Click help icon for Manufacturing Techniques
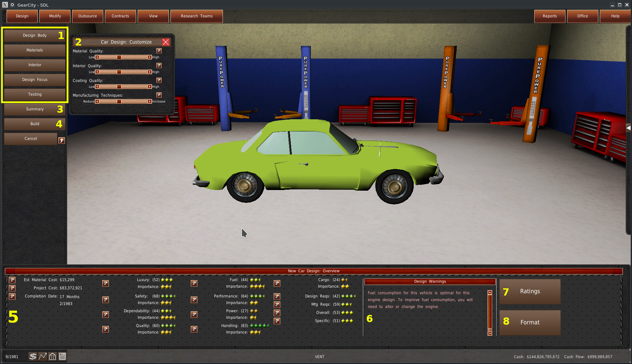632x364 pixels. [x=159, y=95]
